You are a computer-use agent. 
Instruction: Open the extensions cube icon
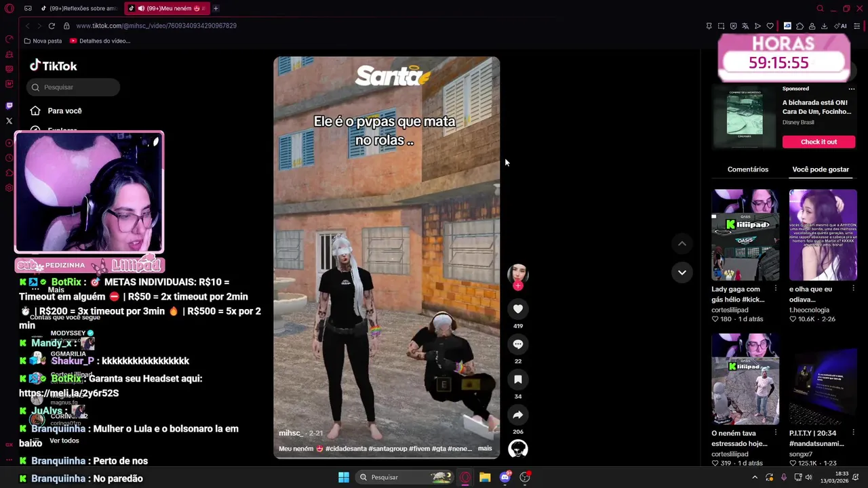[x=800, y=26]
